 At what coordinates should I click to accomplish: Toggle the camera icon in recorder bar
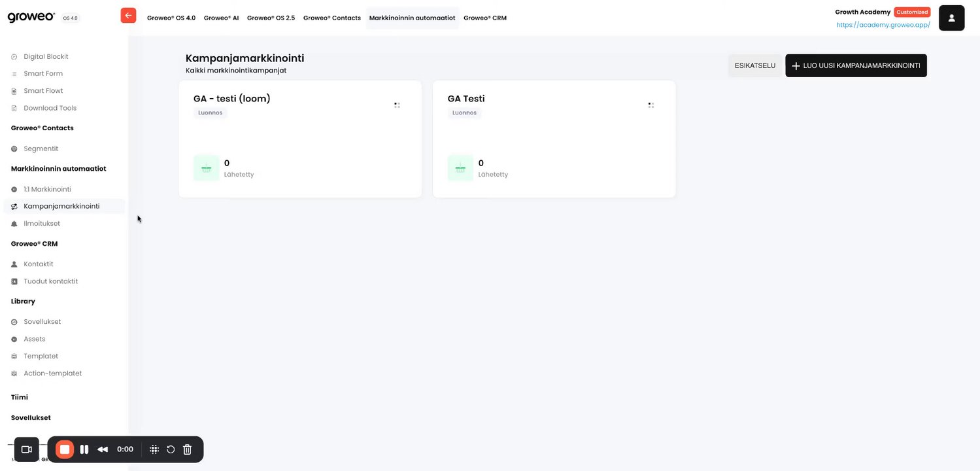pos(27,449)
